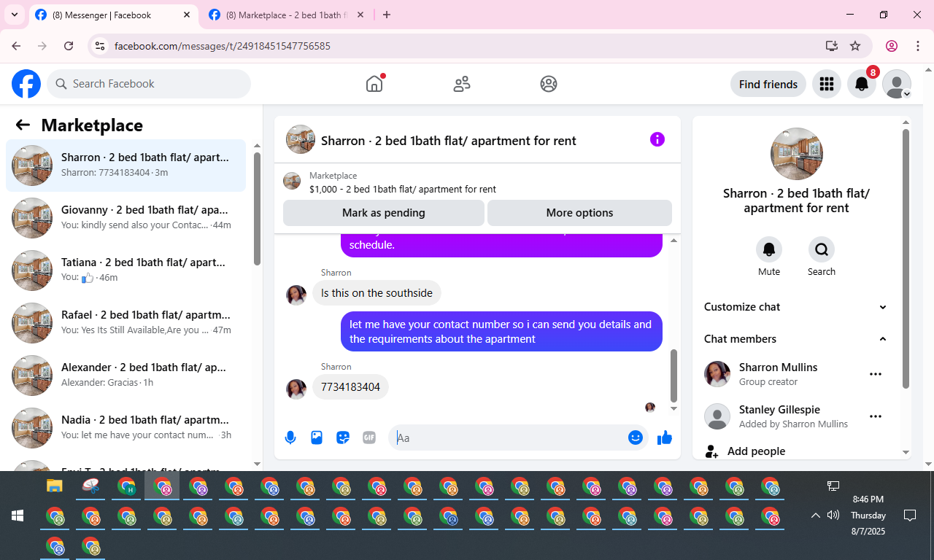Go to the Home feed icon
The height and width of the screenshot is (560, 934).
[374, 84]
